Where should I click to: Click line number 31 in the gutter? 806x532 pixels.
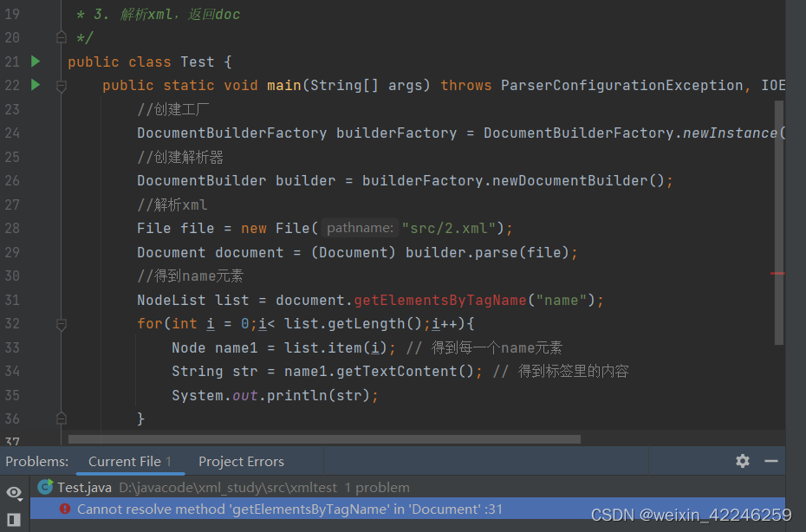[12, 300]
